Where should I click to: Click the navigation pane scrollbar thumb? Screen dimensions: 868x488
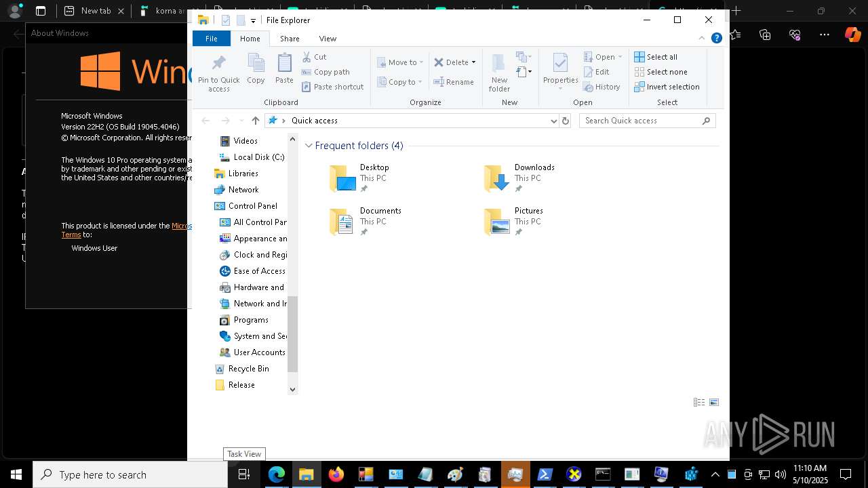pos(293,334)
